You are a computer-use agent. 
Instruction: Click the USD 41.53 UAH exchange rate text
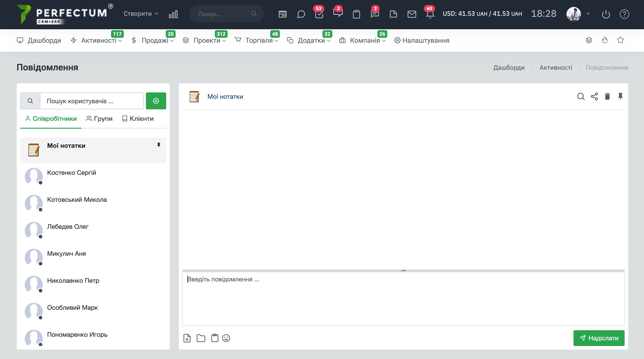pyautogui.click(x=482, y=14)
